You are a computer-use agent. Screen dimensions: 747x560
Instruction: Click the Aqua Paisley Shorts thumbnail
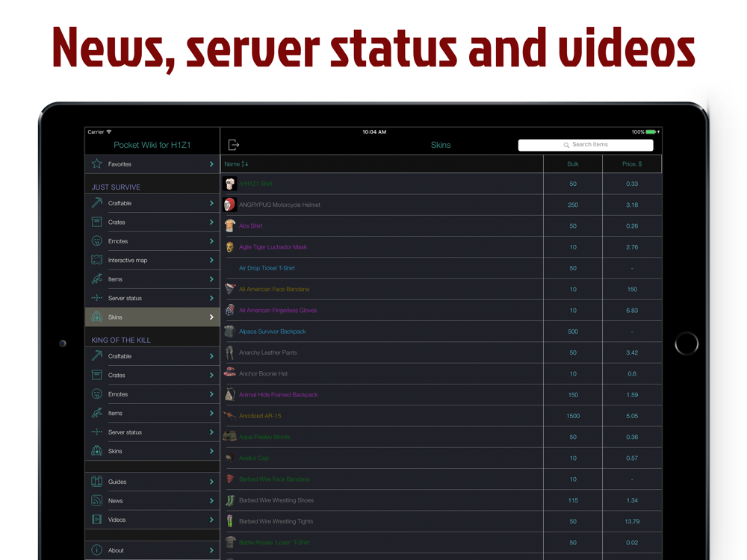point(229,436)
